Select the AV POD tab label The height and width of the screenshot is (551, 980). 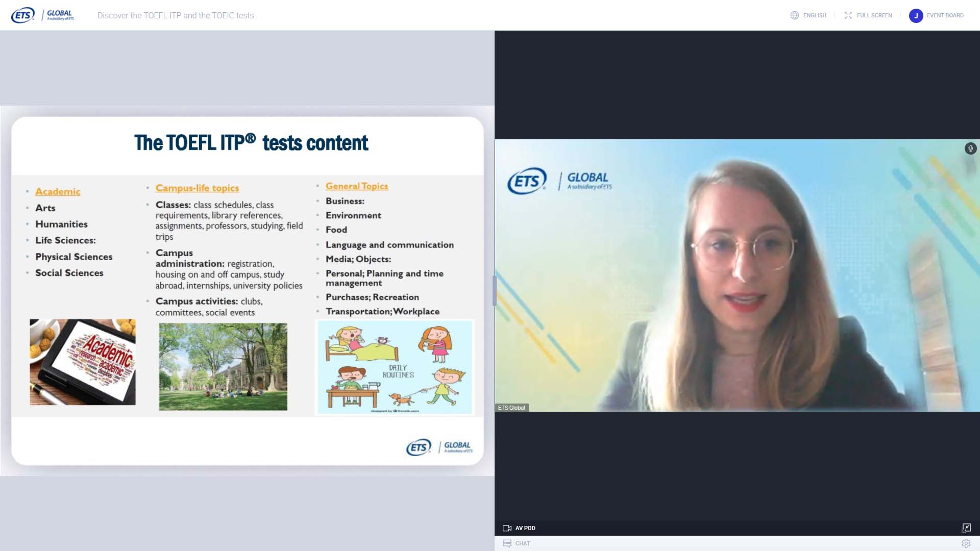tap(525, 528)
